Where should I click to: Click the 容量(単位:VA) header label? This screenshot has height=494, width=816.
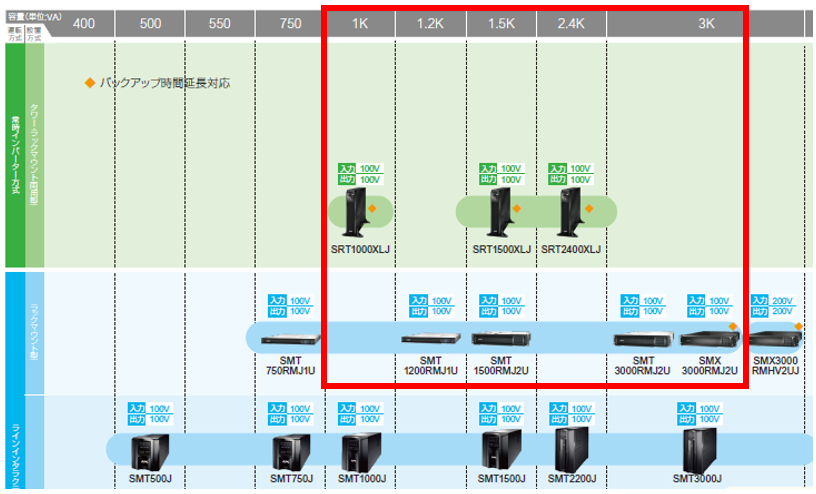pyautogui.click(x=34, y=17)
